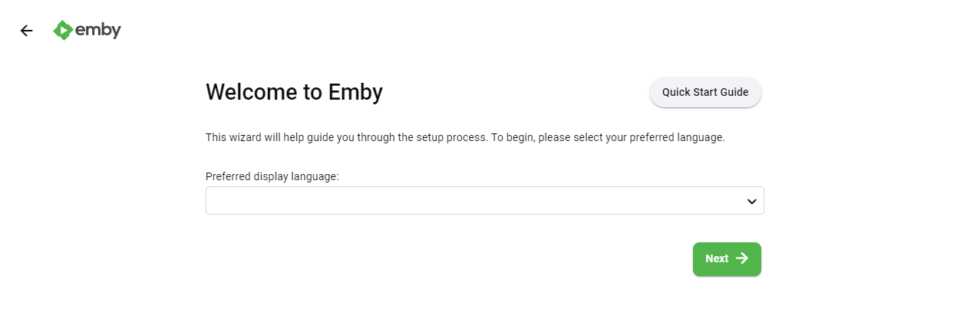The image size is (980, 319).
Task: Click the empty language selection box
Action: point(460,201)
